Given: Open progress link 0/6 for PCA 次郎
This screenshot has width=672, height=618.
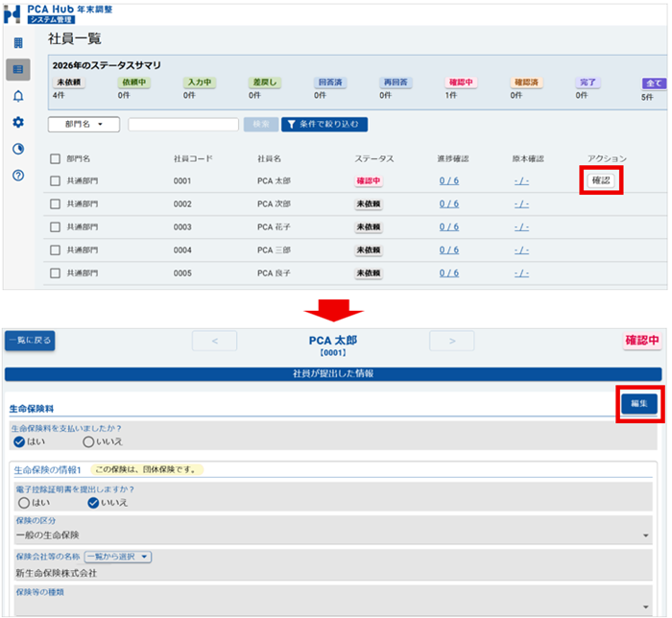Looking at the screenshot, I should [x=449, y=203].
